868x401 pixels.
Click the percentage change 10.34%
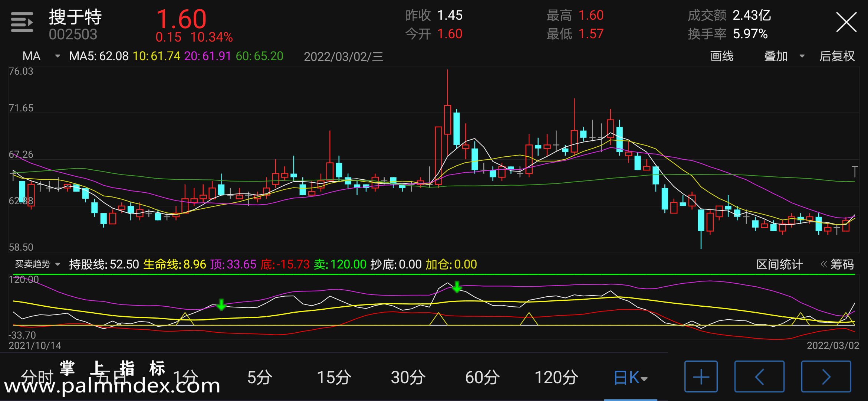coord(211,37)
